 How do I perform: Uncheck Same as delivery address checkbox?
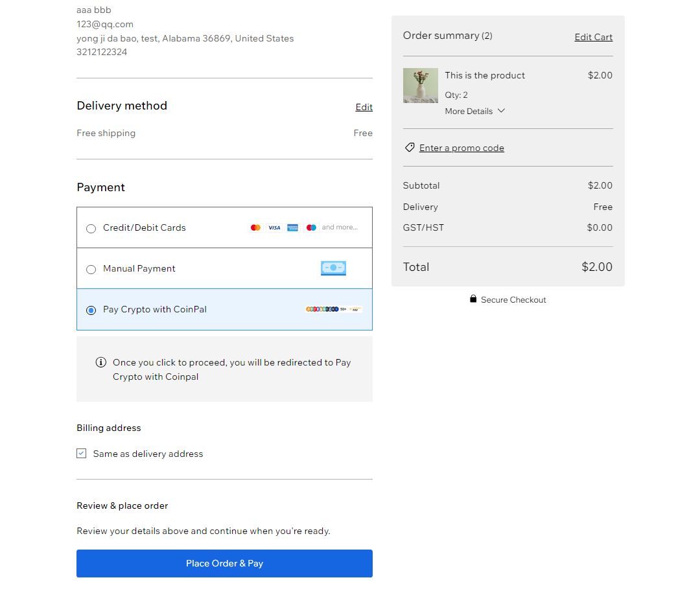coord(81,454)
